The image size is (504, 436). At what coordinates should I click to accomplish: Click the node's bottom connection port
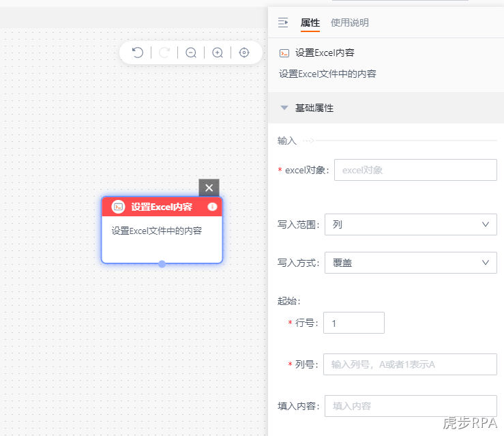pos(162,264)
